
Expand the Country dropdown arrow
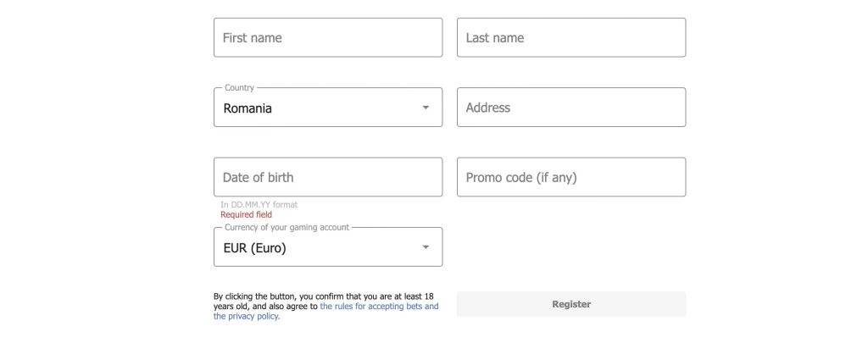point(426,108)
